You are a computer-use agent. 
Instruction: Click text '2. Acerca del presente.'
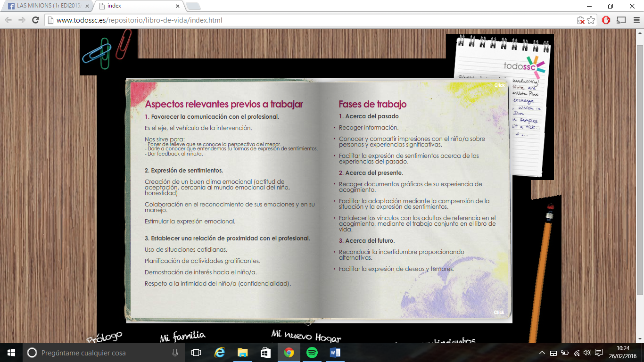(x=371, y=173)
